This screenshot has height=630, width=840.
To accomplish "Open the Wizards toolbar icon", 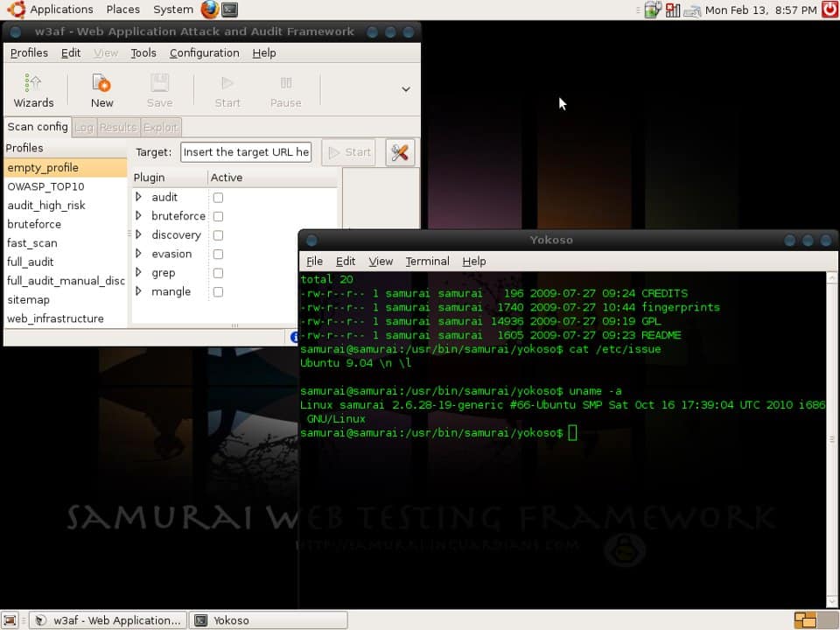I will tap(33, 90).
